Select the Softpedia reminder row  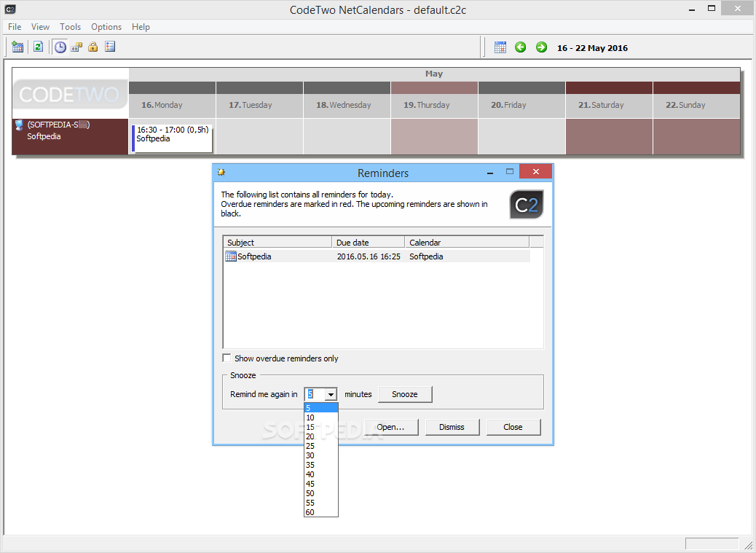tap(377, 256)
